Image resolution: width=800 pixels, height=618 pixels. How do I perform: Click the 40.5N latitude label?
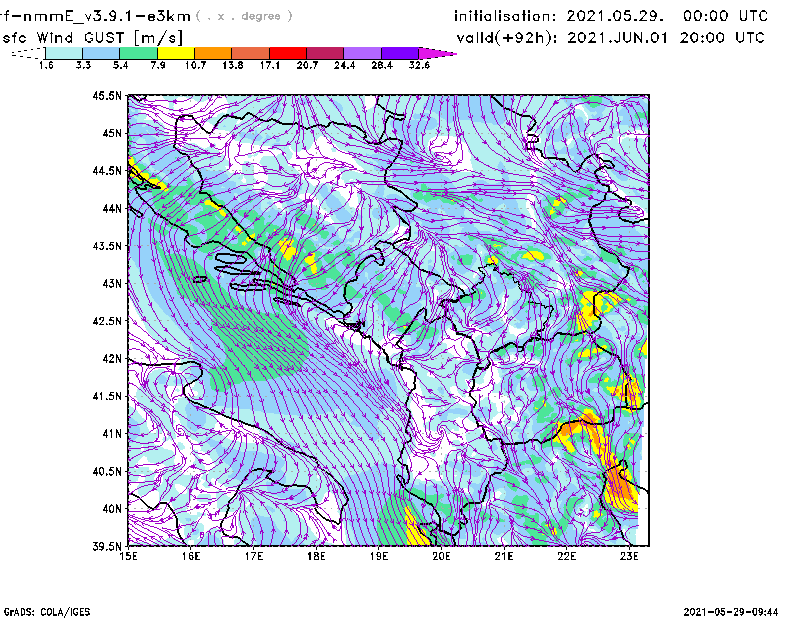pyautogui.click(x=107, y=471)
